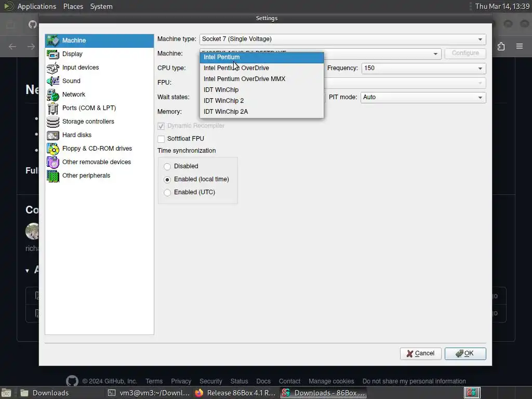Image resolution: width=532 pixels, height=399 pixels.
Task: Open the PIT mode dropdown set to Auto
Action: click(423, 97)
